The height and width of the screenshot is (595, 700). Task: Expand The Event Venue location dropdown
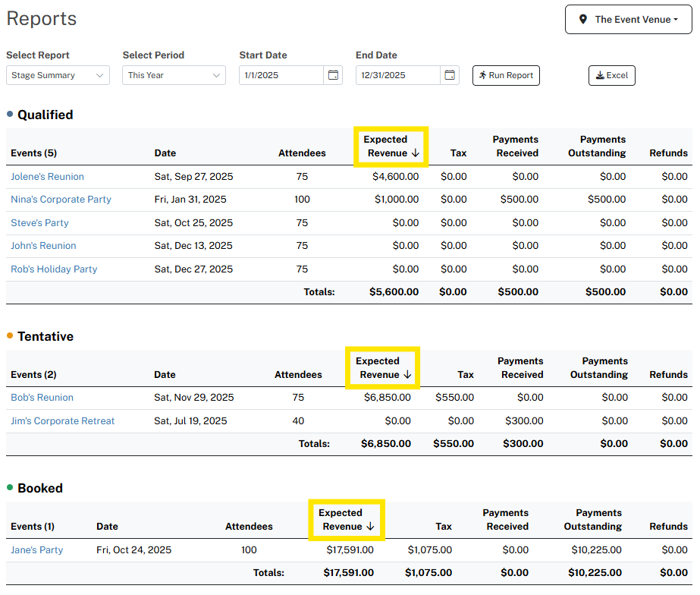(x=629, y=19)
